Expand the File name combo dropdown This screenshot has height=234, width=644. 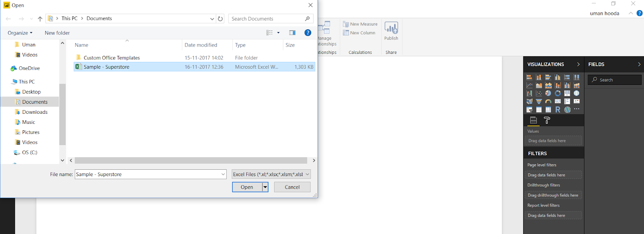point(223,174)
